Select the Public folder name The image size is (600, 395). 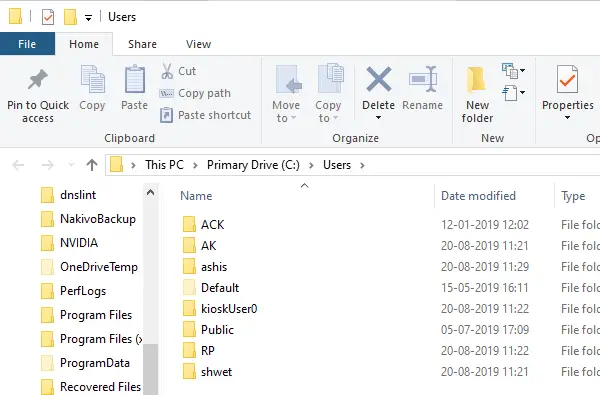pyautogui.click(x=217, y=330)
